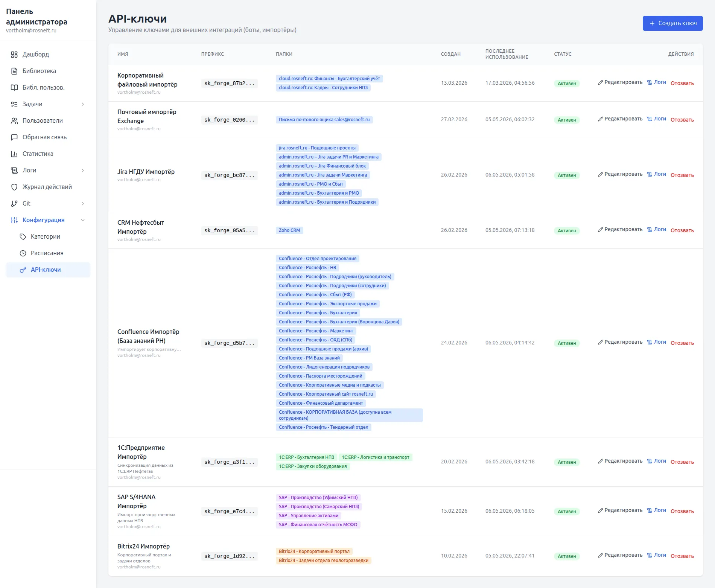Click Редактировать for CRM Нефтесбыт Импортёр
Image resolution: width=715 pixels, height=588 pixels.
(x=620, y=230)
